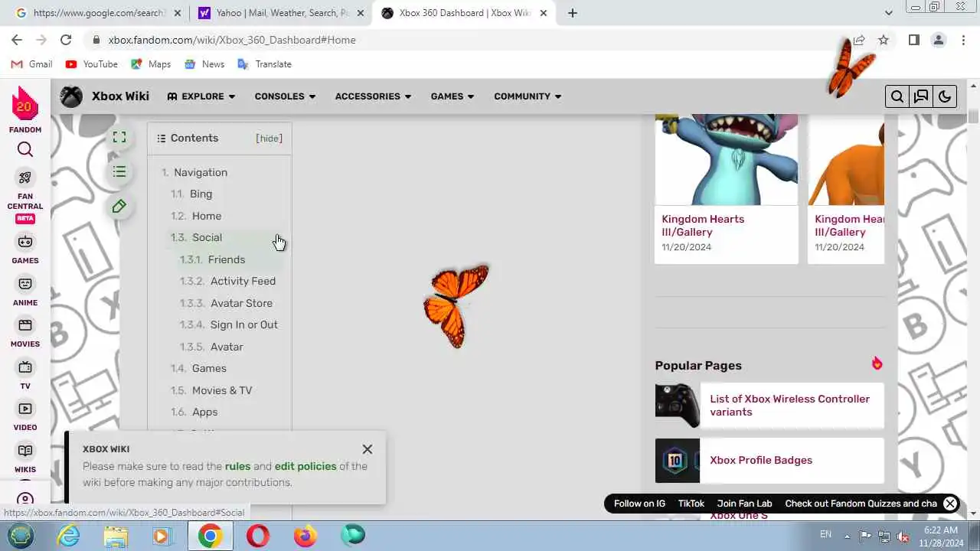Image resolution: width=980 pixels, height=551 pixels.
Task: Open Maps bookmark
Action: [151, 64]
